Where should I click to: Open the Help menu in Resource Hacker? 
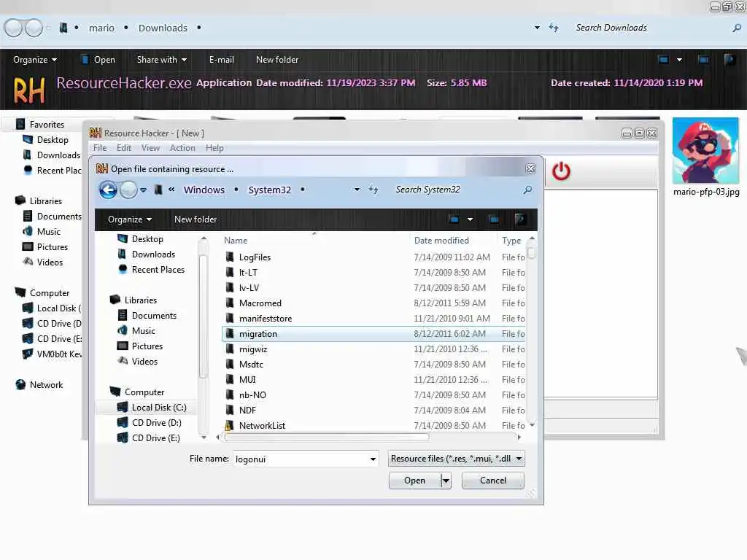[214, 148]
